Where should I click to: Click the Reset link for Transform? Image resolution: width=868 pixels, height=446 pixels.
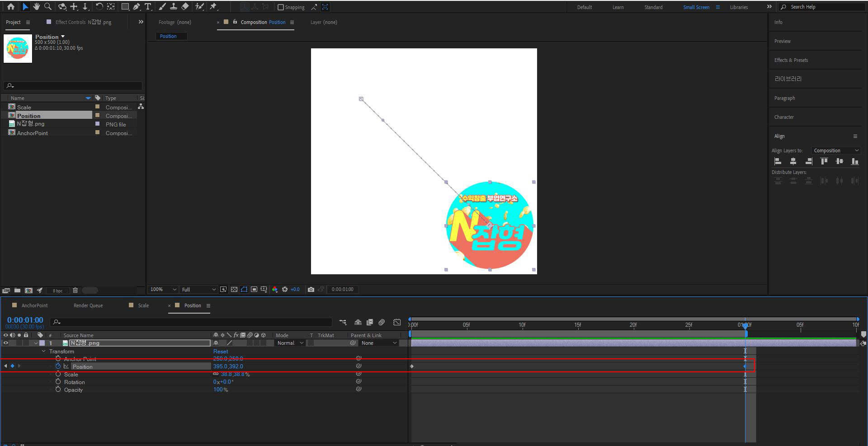(x=221, y=351)
